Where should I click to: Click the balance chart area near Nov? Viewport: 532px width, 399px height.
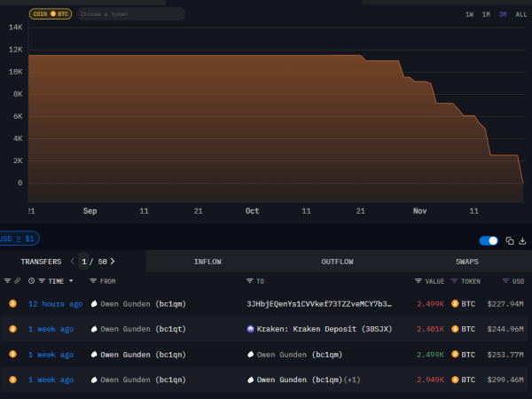(419, 143)
